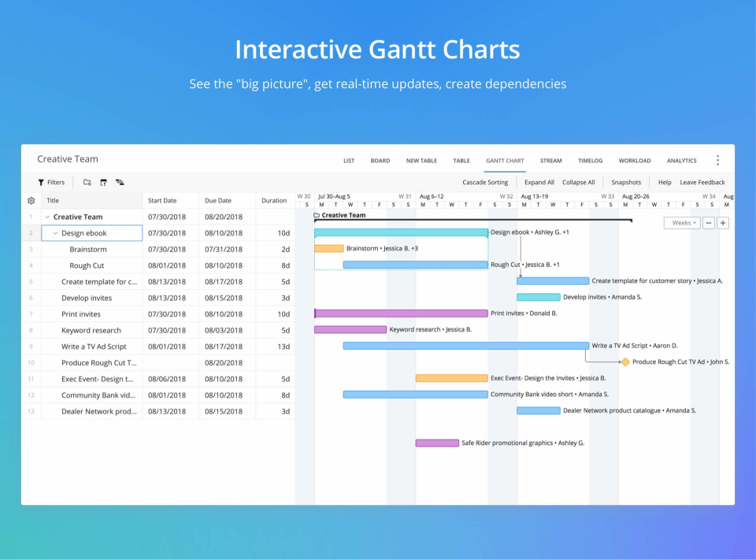This screenshot has height=560, width=756.
Task: Select the Community Bank video short bar
Action: click(x=415, y=395)
